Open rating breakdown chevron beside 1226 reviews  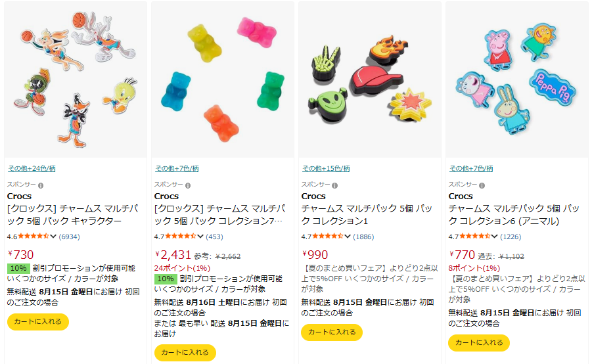coord(494,237)
